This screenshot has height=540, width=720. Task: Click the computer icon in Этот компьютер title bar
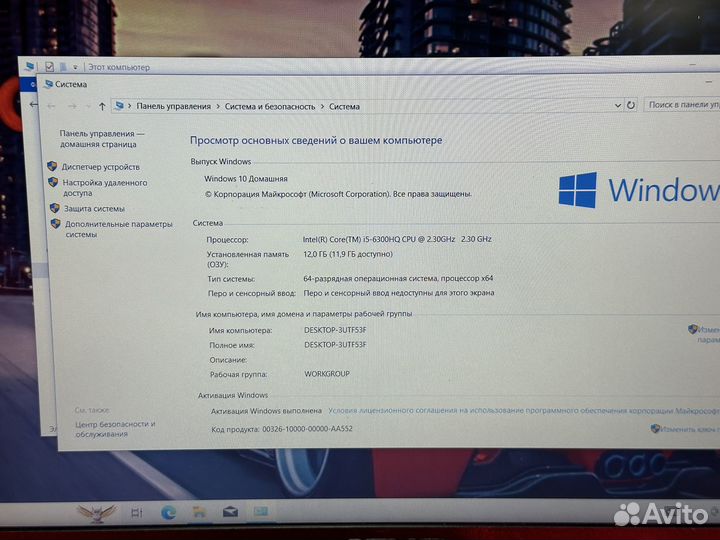[x=30, y=67]
